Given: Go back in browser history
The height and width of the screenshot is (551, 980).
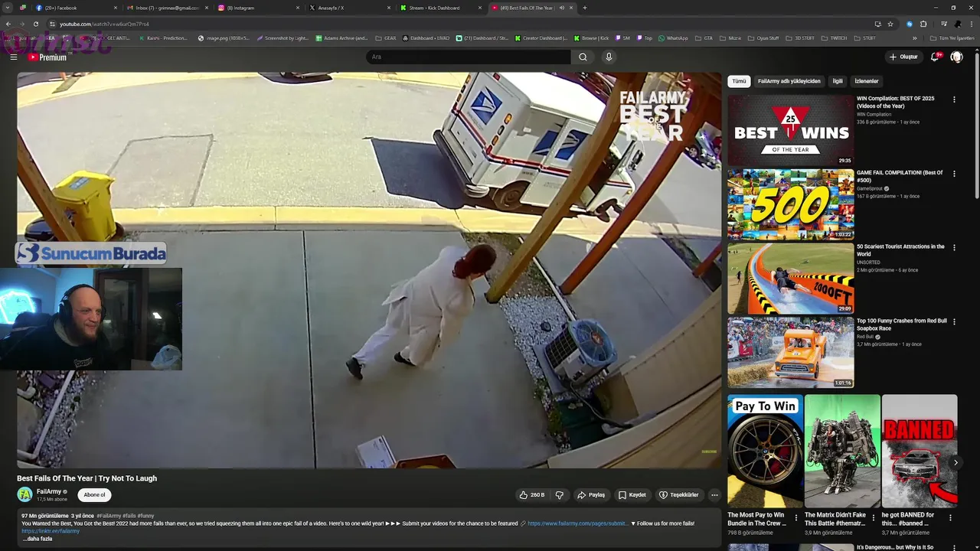Looking at the screenshot, I should [x=8, y=24].
